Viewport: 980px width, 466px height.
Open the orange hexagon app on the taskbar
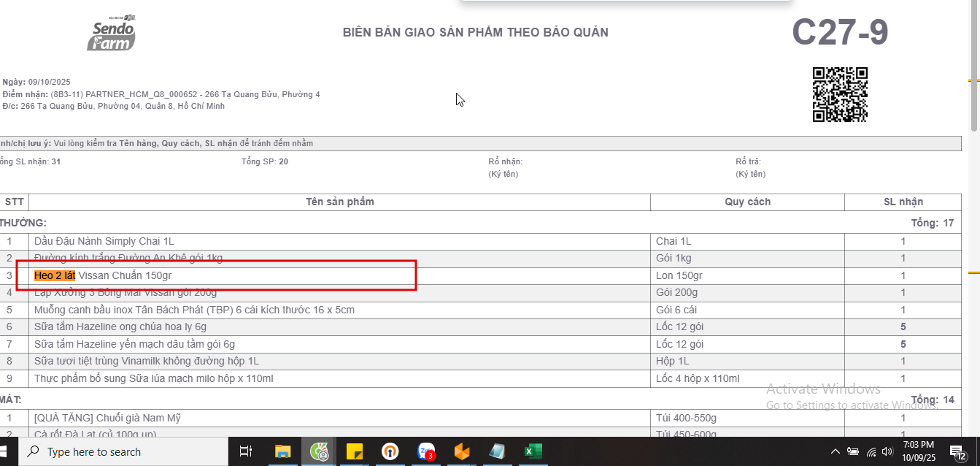click(462, 452)
